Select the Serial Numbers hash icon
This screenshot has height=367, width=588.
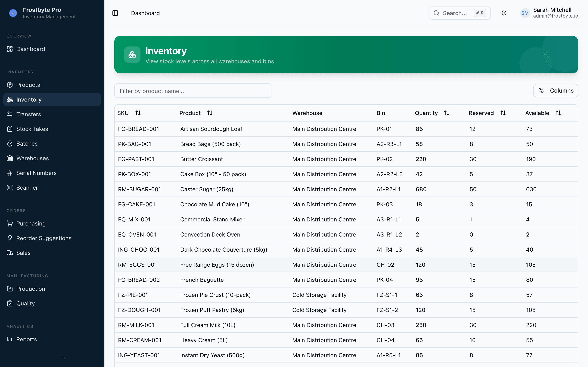10,173
